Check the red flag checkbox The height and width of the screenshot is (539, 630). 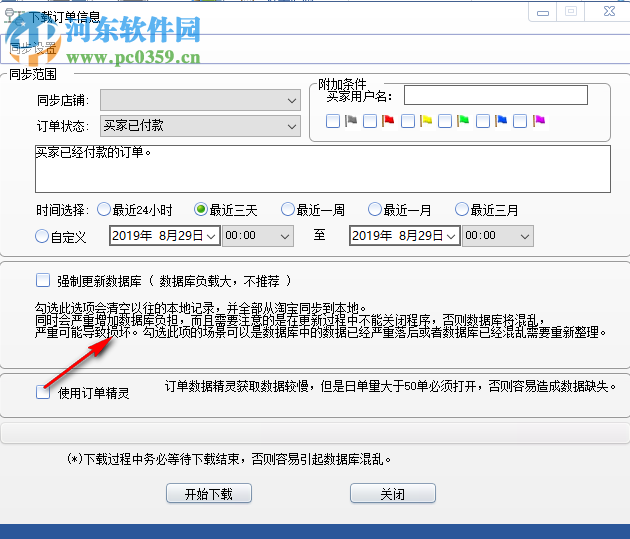click(370, 121)
